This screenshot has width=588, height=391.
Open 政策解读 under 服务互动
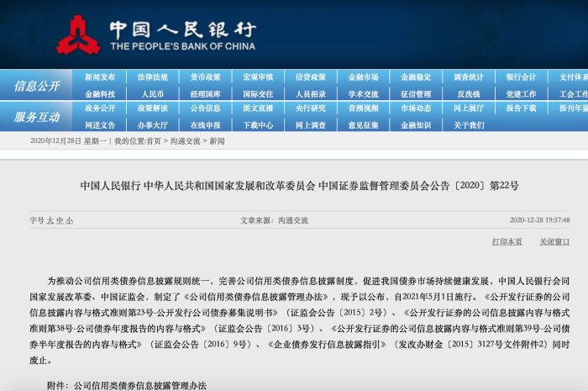pyautogui.click(x=153, y=108)
